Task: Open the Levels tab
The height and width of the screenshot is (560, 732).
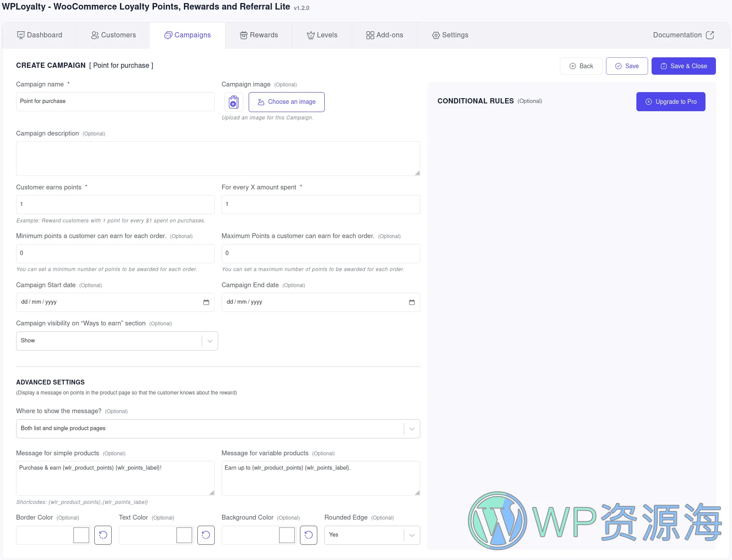Action: [322, 35]
